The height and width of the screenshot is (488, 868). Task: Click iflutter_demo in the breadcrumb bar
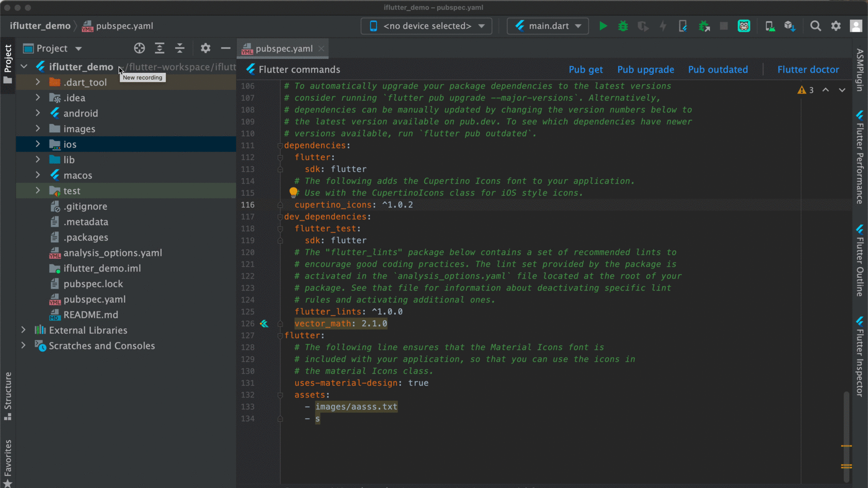(x=40, y=26)
